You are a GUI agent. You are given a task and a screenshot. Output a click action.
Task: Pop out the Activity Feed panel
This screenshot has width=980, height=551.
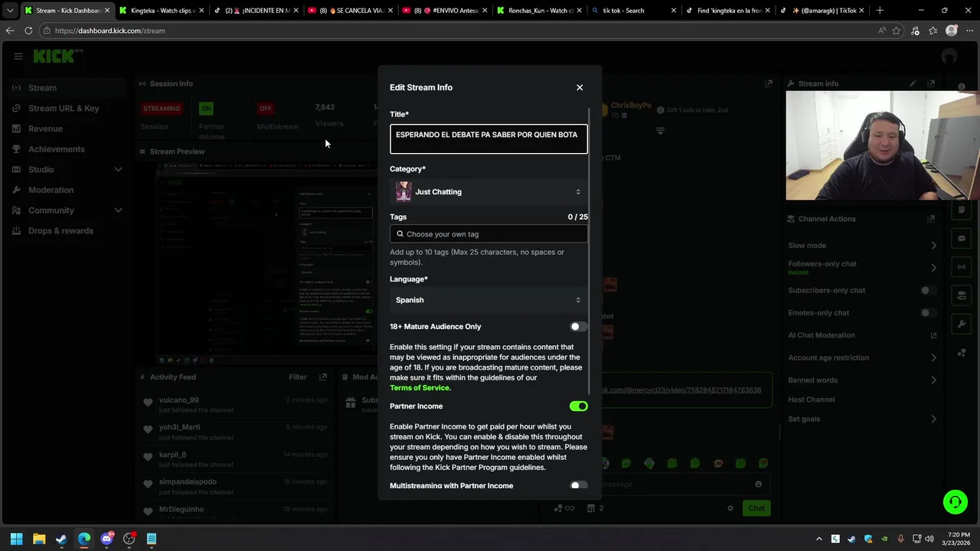[x=323, y=377]
